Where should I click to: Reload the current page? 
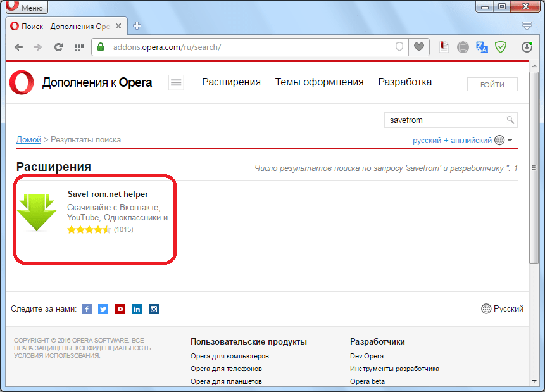(58, 47)
